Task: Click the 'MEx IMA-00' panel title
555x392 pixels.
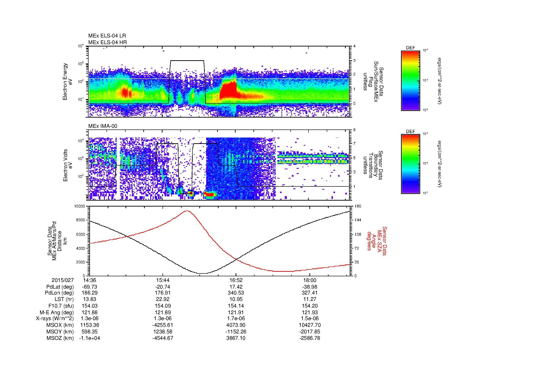Action: click(103, 126)
